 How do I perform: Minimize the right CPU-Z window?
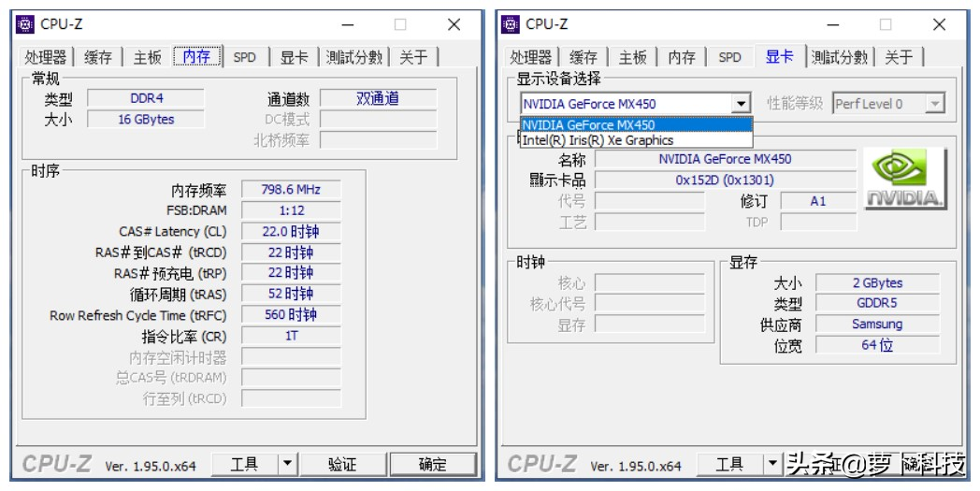[x=833, y=24]
